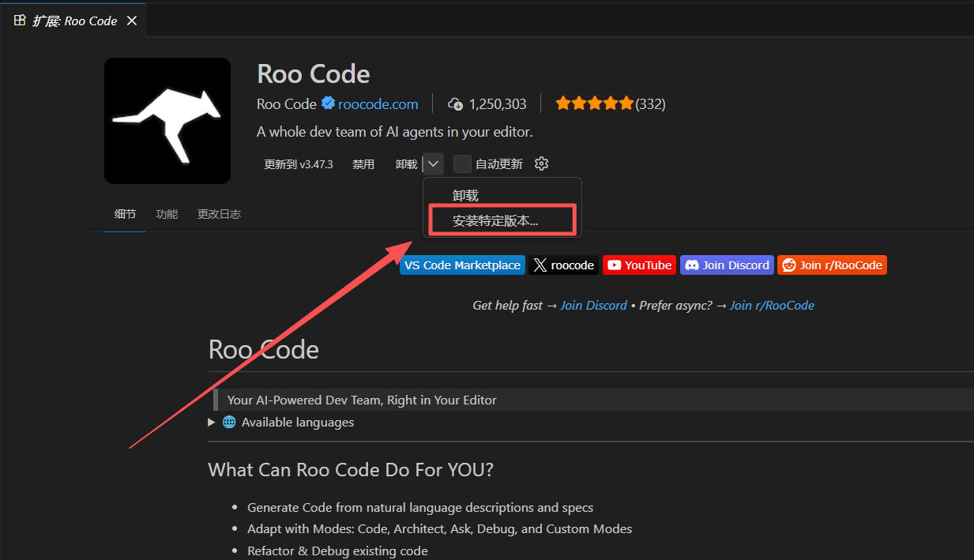Close the Roo Code extension tab
The image size is (974, 560).
pyautogui.click(x=132, y=21)
